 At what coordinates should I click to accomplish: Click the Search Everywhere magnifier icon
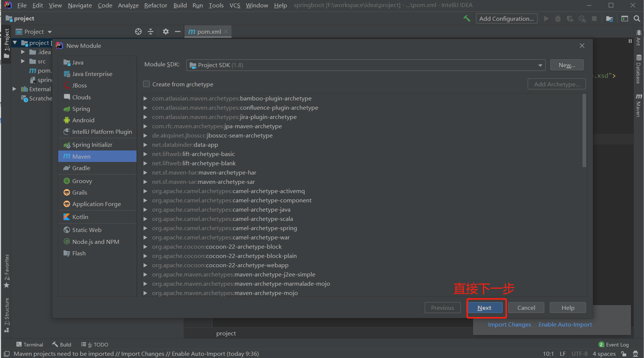[637, 19]
